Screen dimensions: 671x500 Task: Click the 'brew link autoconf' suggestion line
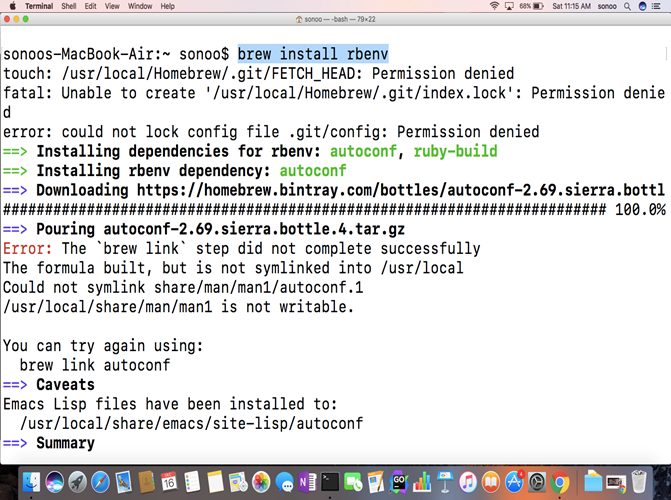coord(95,365)
